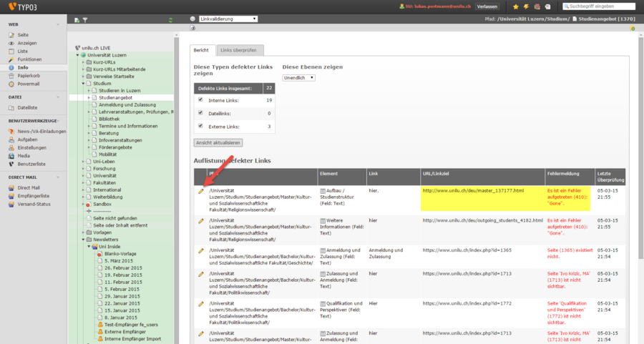Expand the Fakultäten tree node

click(84, 182)
